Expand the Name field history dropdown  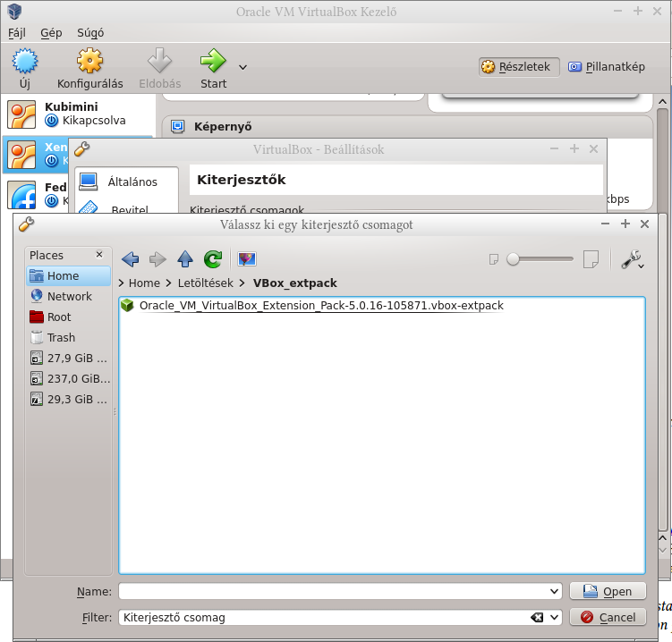coord(554,591)
